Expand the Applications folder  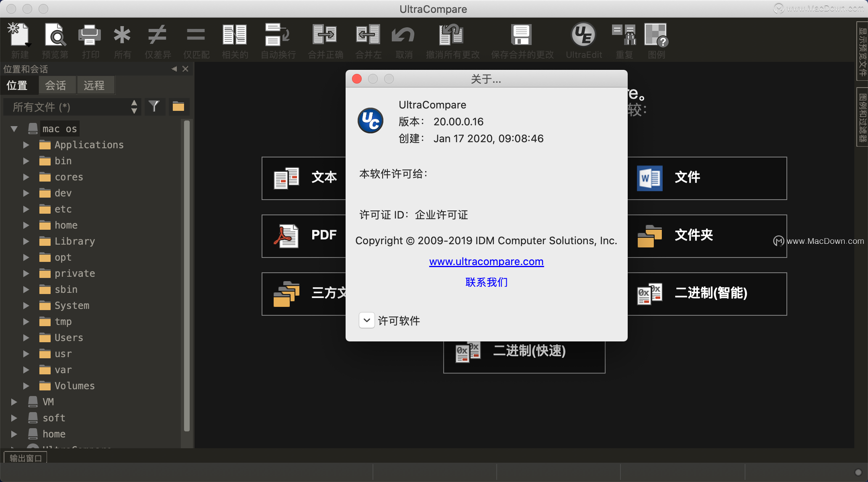pos(26,145)
